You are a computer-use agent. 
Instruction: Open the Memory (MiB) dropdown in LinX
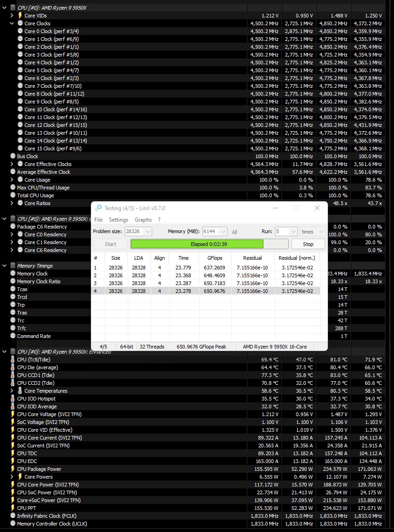(223, 231)
